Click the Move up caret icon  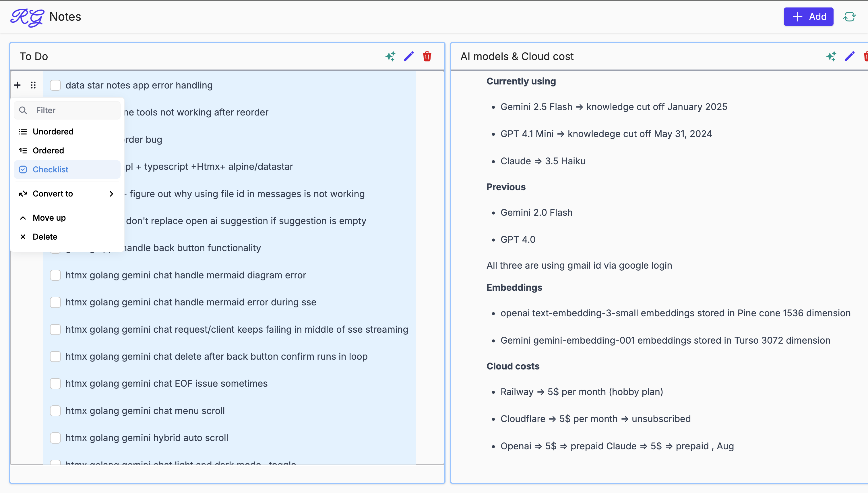23,218
